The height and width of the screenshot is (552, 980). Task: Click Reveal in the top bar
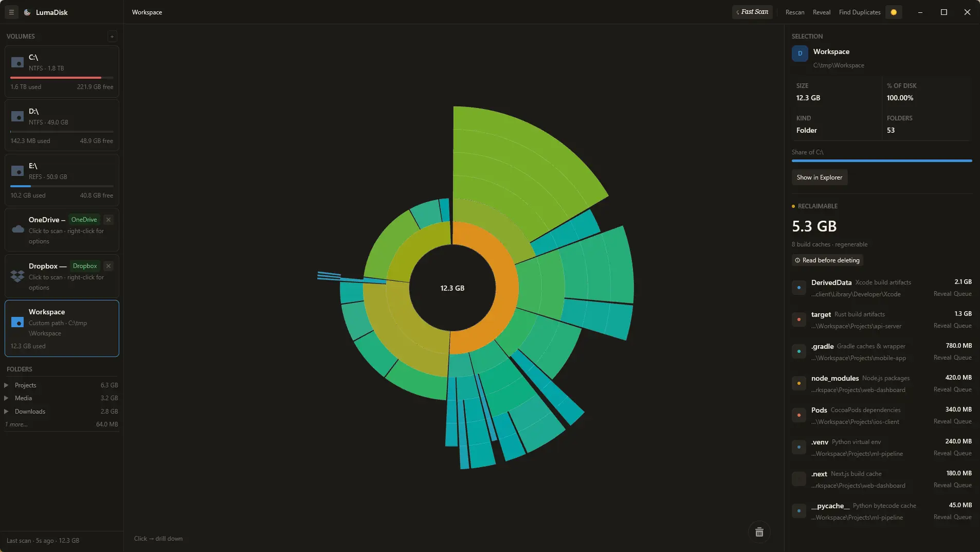[822, 12]
